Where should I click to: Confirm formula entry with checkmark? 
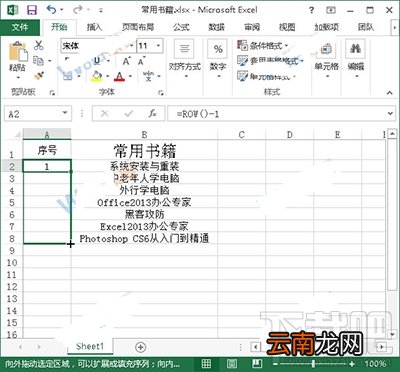click(129, 114)
